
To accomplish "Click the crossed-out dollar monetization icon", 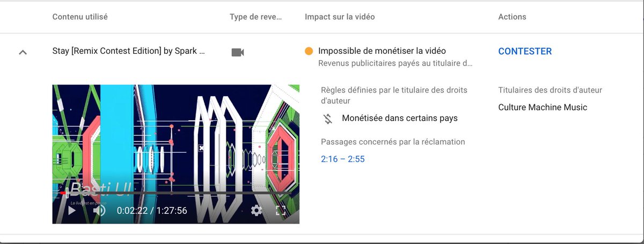I will point(328,119).
